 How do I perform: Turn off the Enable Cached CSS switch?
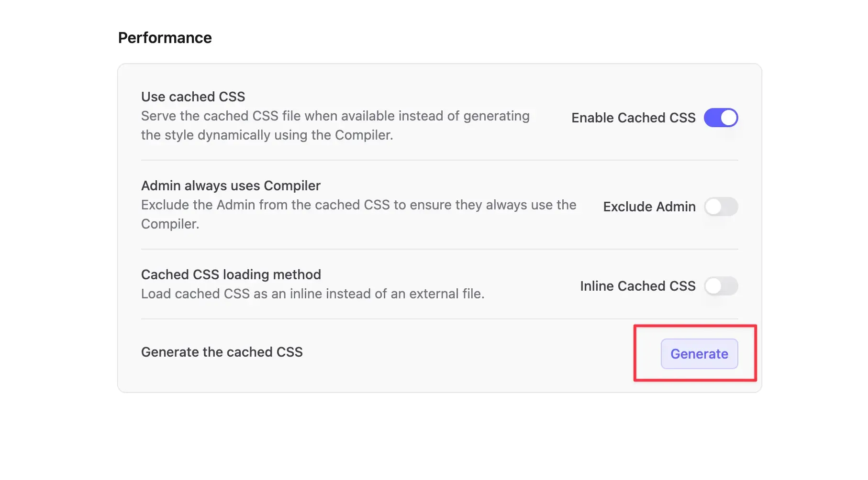point(721,118)
